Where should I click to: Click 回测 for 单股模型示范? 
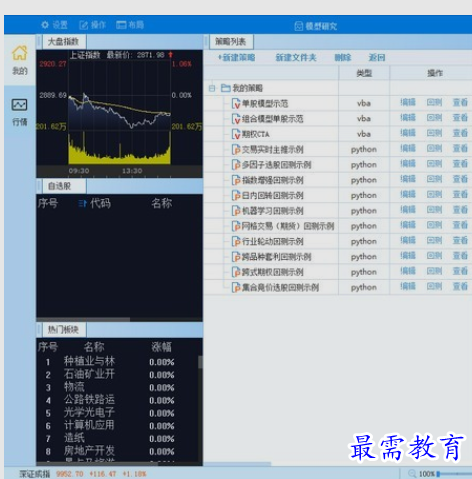tap(434, 102)
